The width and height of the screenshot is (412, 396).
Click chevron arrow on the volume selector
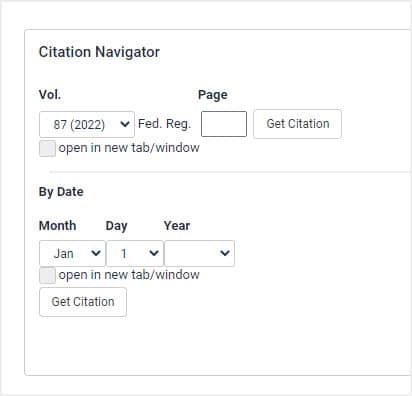125,124
